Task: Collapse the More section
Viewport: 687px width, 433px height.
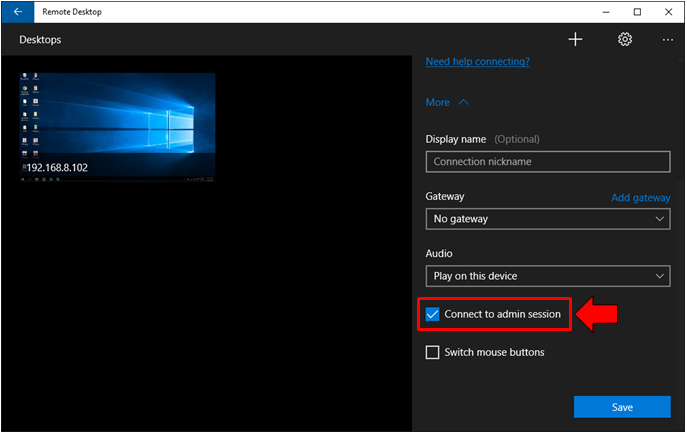Action: (x=447, y=102)
